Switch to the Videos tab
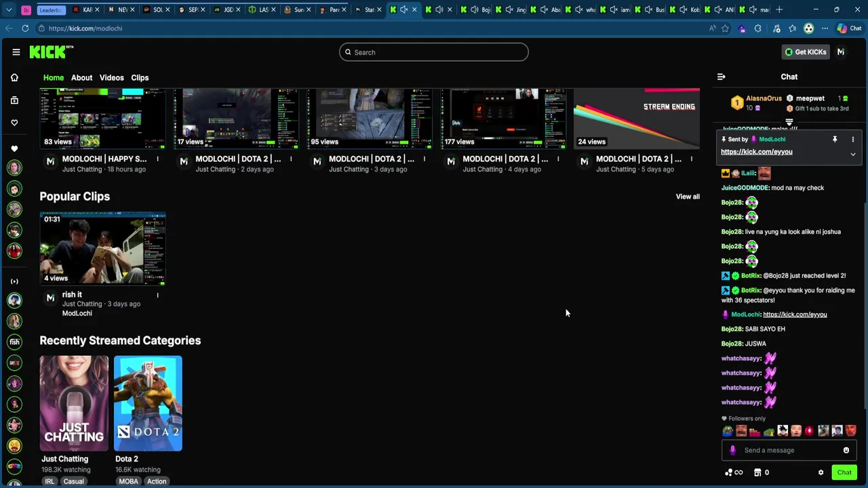This screenshot has width=868, height=488. 112,78
